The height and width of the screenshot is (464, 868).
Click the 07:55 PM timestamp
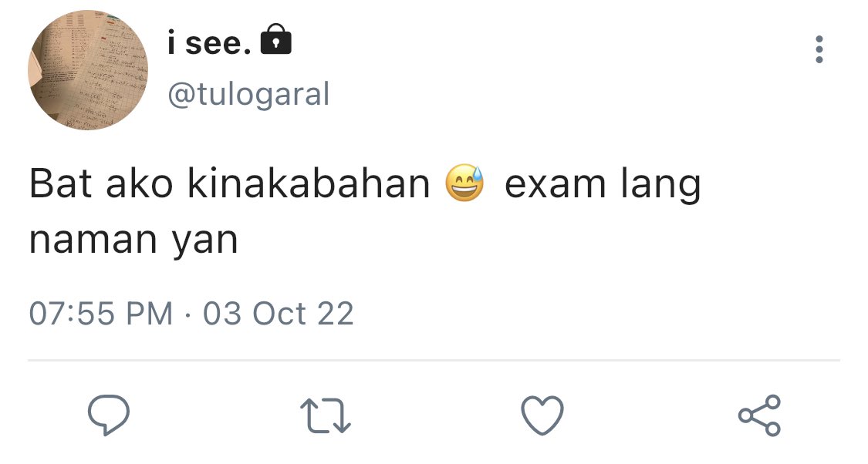pyautogui.click(x=101, y=314)
